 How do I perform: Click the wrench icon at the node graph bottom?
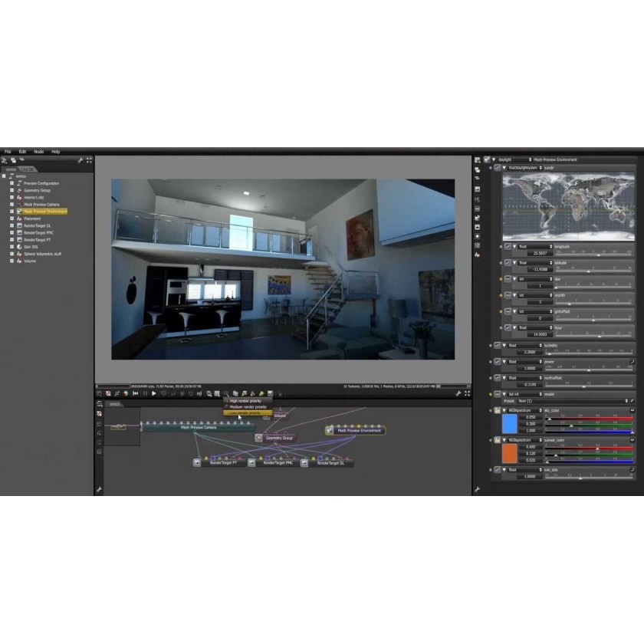(99, 489)
